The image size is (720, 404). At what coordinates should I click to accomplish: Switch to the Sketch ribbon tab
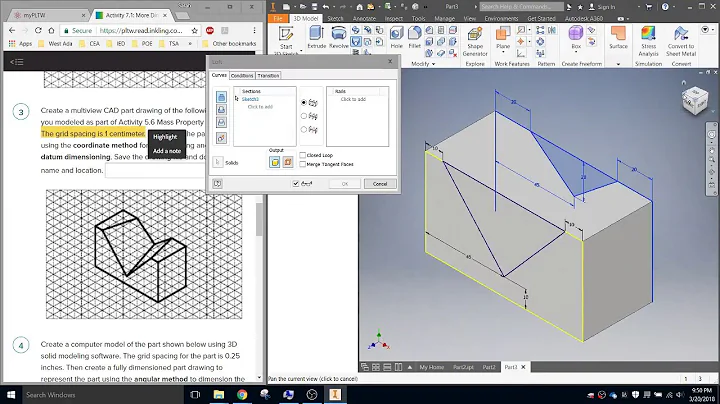point(335,18)
